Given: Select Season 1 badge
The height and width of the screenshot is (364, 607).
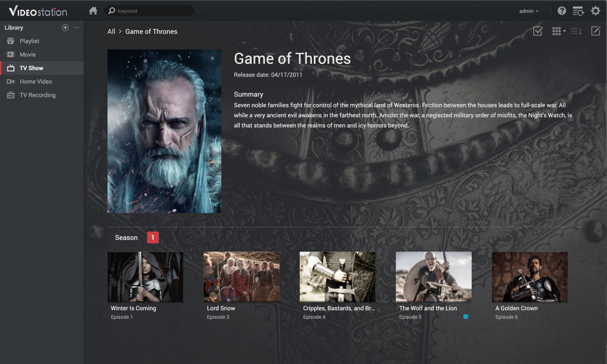Looking at the screenshot, I should click(x=153, y=238).
